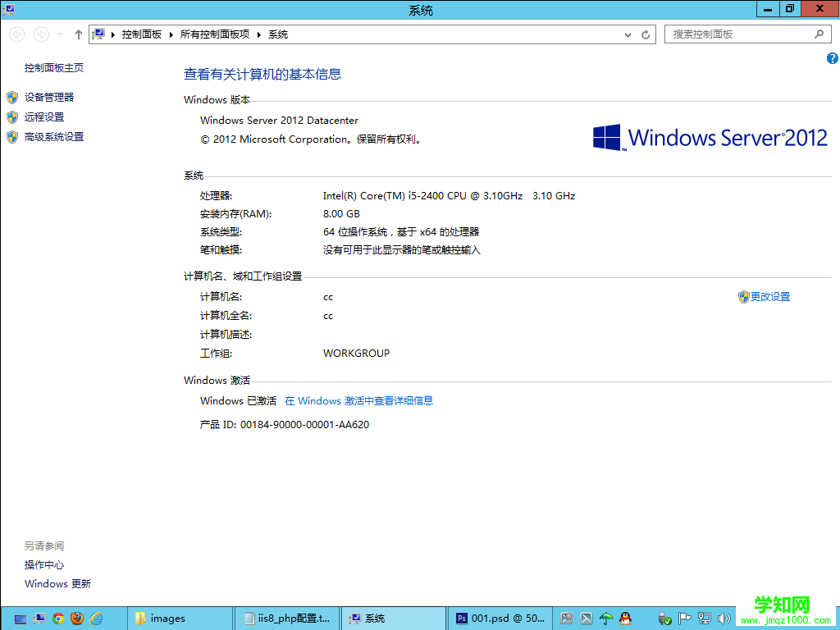840x630 pixels.
Task: Switch to iis8_php配置 notepad taskbar button
Action: (x=287, y=619)
